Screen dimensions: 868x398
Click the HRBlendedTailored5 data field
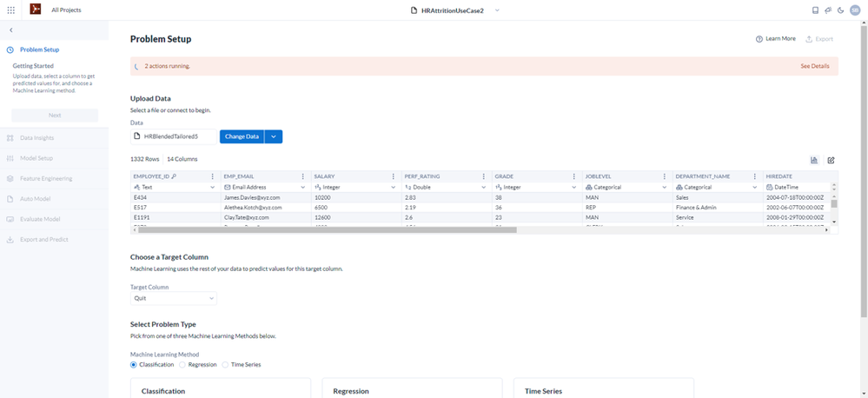173,136
